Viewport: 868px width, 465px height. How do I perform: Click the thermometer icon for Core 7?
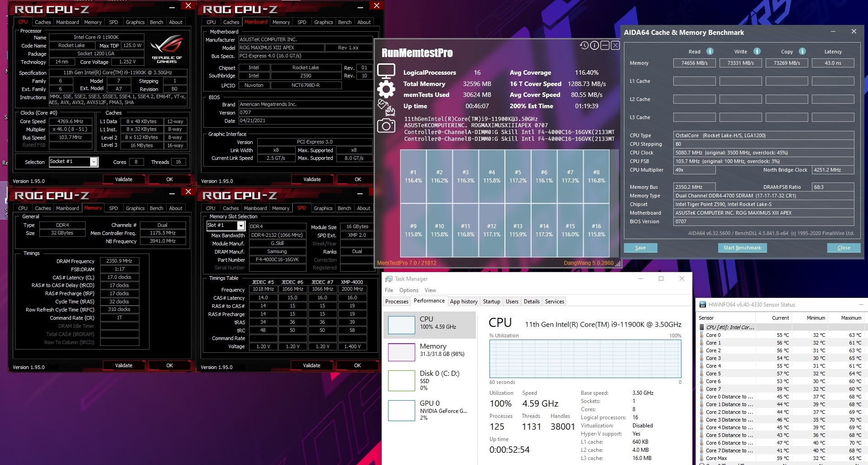(702, 389)
